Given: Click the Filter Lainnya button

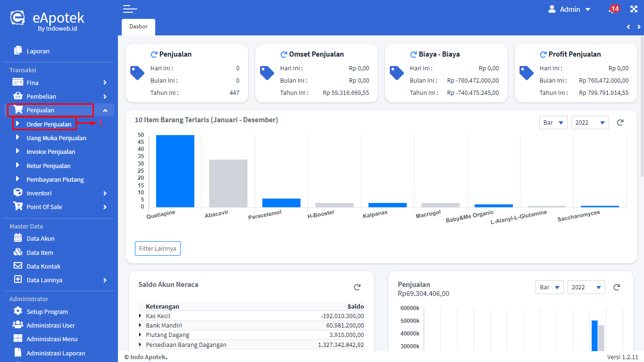Looking at the screenshot, I should (158, 248).
